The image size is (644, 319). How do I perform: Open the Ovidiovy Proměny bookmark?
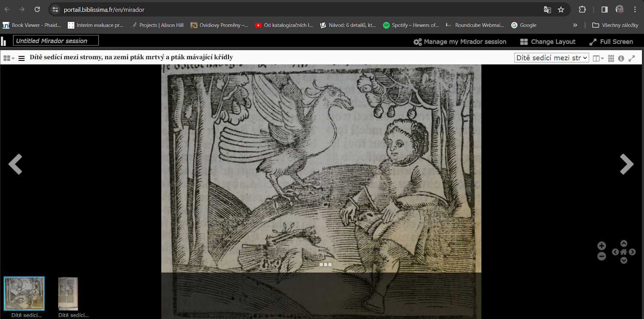click(x=219, y=25)
